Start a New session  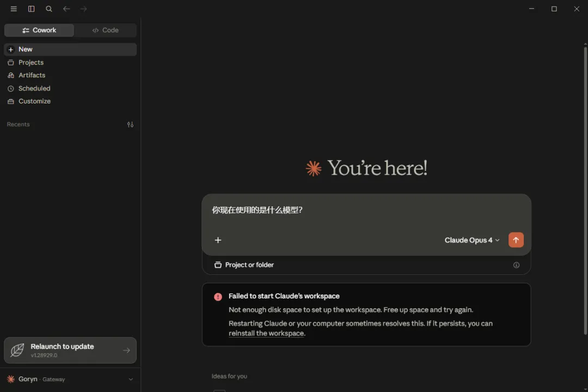click(x=70, y=49)
